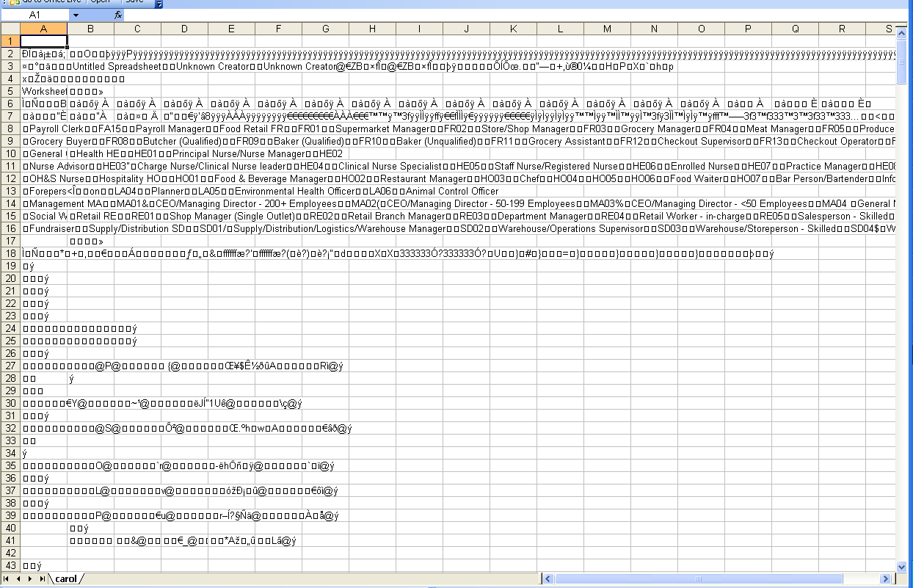
Task: Click cell A1, the active cell
Action: [43, 41]
